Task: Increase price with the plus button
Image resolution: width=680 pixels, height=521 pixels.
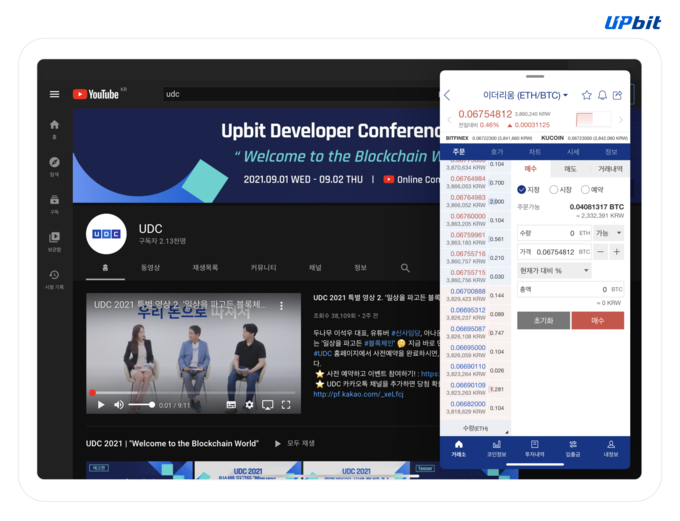Action: (617, 252)
